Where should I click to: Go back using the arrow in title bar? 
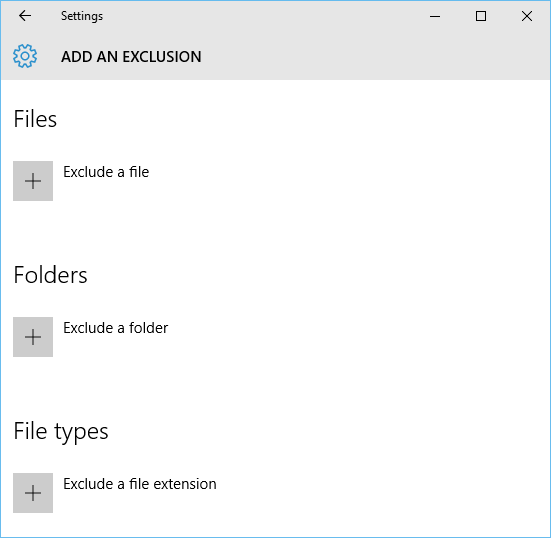point(25,16)
